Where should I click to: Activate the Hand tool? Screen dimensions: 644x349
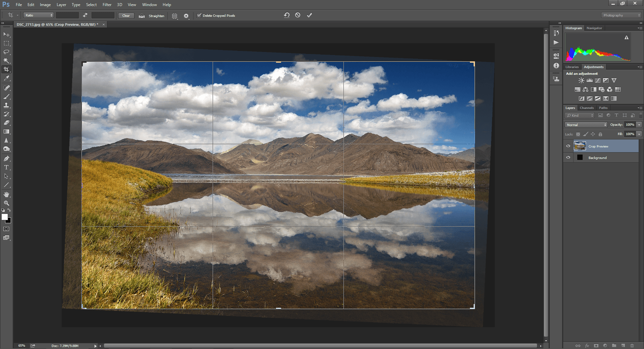[x=6, y=194]
